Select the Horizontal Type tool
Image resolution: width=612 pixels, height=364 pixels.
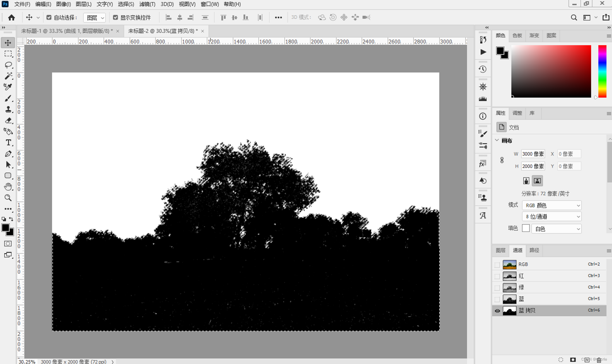[8, 142]
